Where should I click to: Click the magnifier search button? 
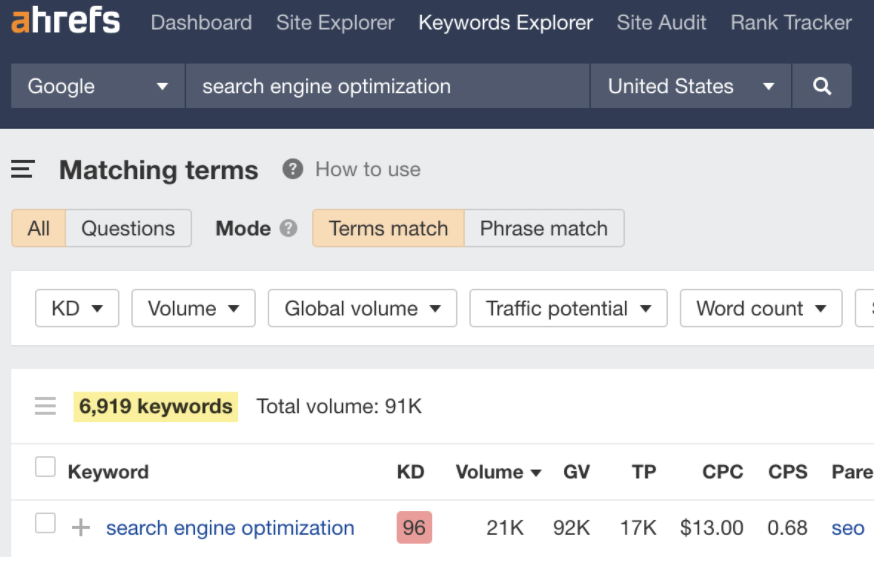tap(822, 86)
